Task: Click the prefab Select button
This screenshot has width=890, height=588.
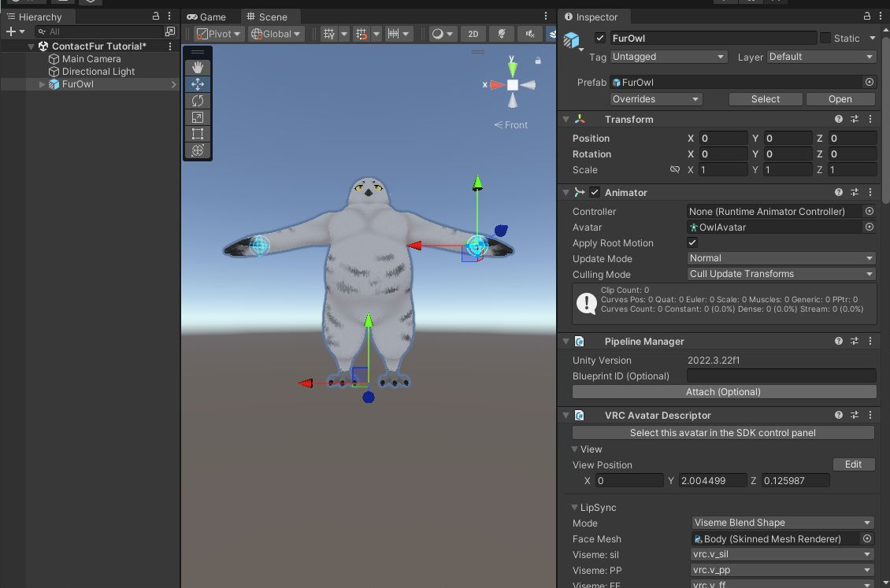Action: (x=765, y=99)
